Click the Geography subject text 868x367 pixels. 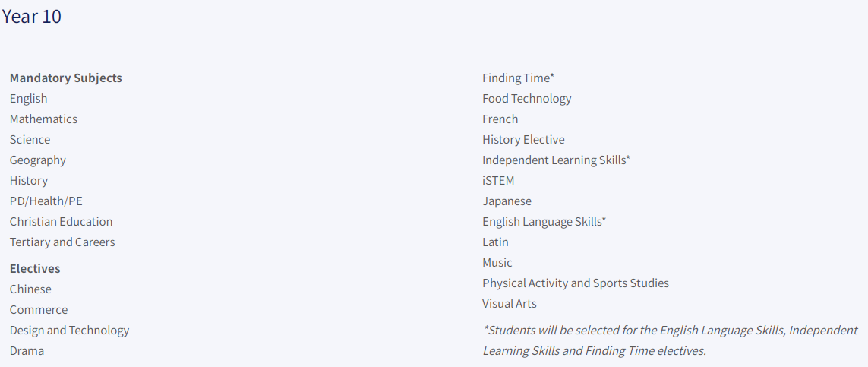38,160
